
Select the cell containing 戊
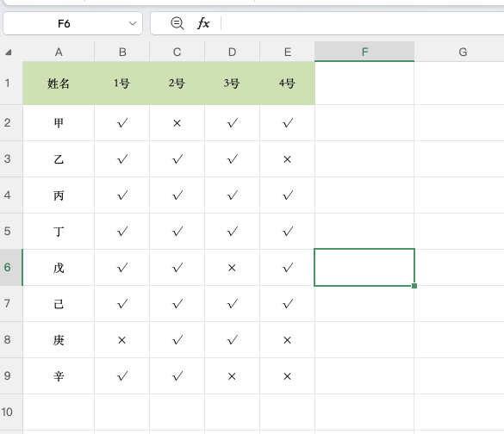pos(59,267)
